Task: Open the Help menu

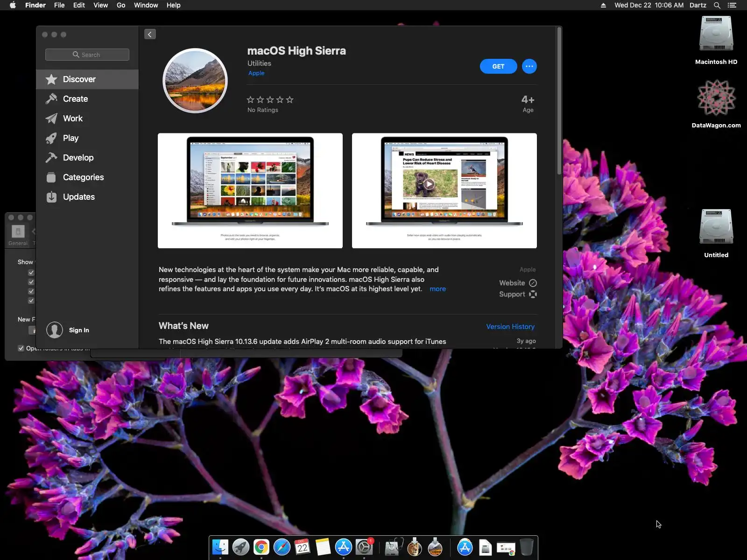Action: pos(174,5)
